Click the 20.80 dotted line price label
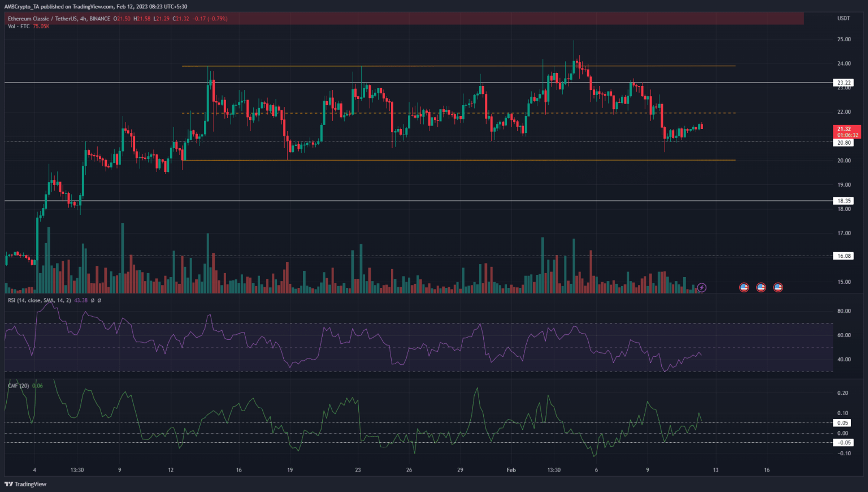The height and width of the screenshot is (492, 868). tap(844, 143)
